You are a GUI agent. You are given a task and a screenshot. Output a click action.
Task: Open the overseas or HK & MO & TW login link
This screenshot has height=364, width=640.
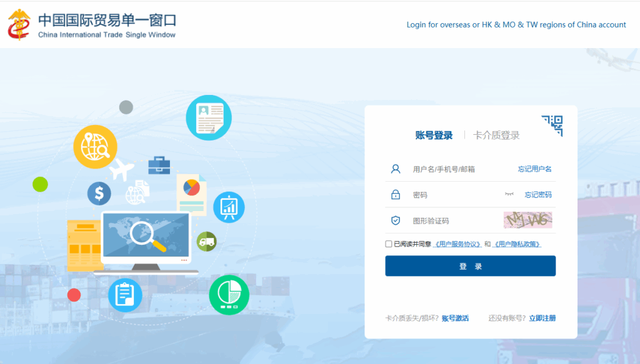(516, 24)
